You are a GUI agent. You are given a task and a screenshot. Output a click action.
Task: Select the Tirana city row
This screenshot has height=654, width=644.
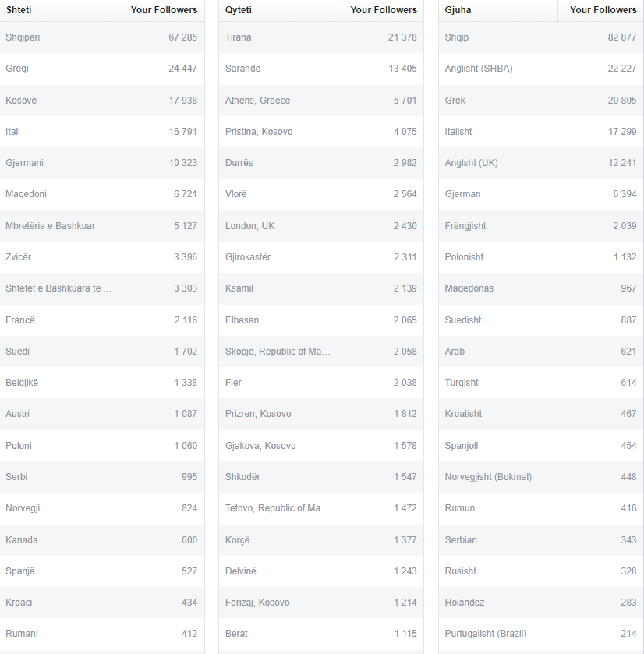tap(321, 37)
